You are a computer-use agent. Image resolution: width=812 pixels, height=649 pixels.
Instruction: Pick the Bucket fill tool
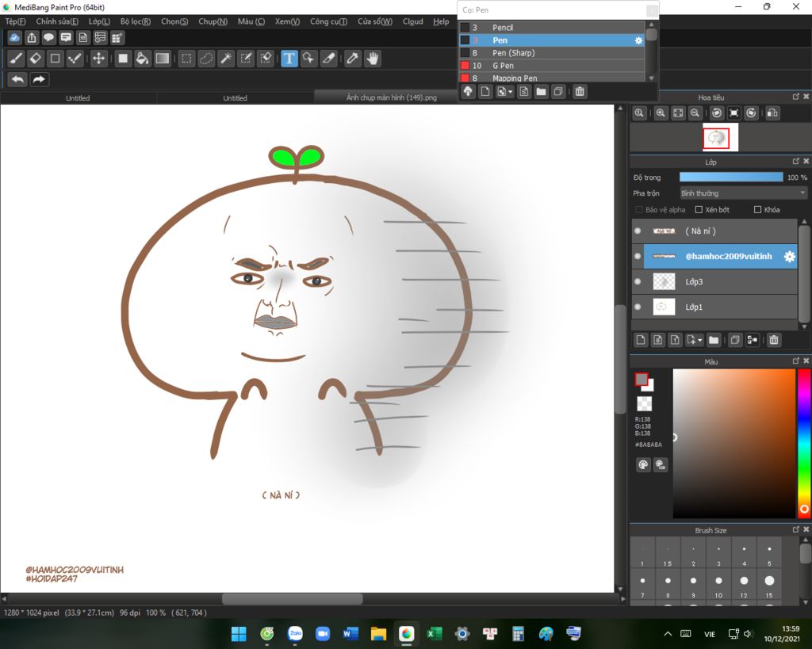point(142,59)
